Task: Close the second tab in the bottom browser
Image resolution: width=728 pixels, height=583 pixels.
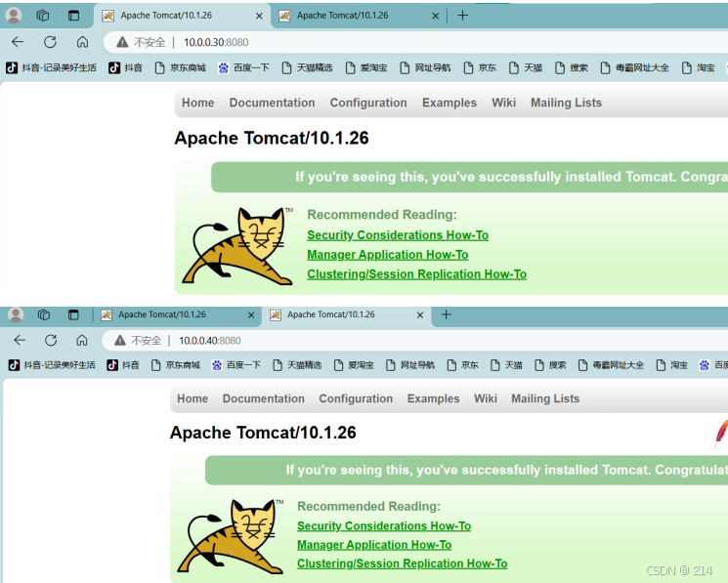Action: 420,314
